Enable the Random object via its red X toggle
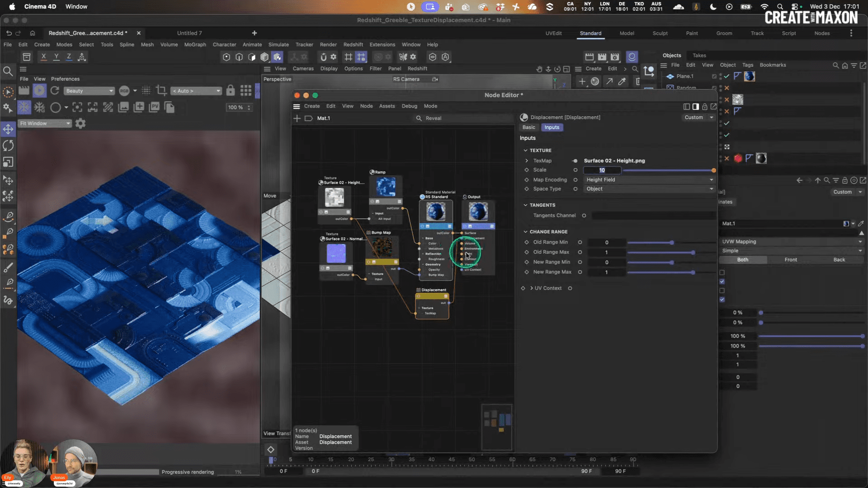Image resolution: width=868 pixels, height=488 pixels. 726,88
